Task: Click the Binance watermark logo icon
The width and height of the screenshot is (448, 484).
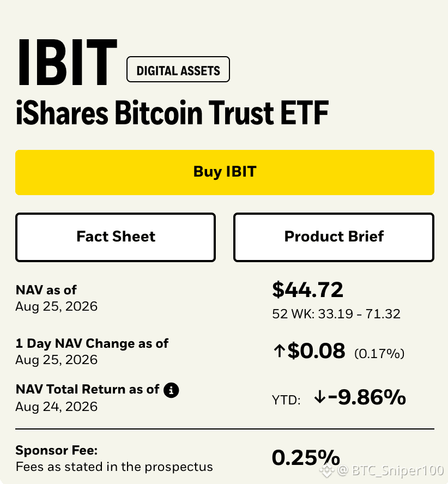Action: 327,470
